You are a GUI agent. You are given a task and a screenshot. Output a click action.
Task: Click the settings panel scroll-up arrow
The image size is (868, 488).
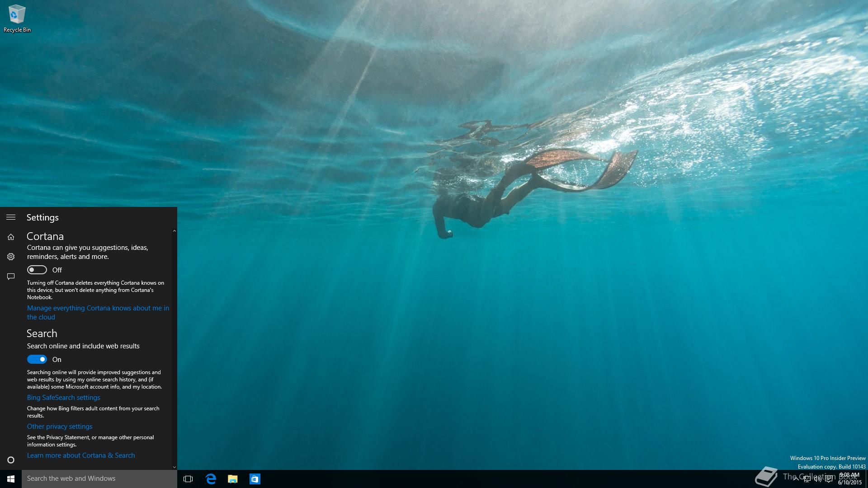click(x=174, y=231)
